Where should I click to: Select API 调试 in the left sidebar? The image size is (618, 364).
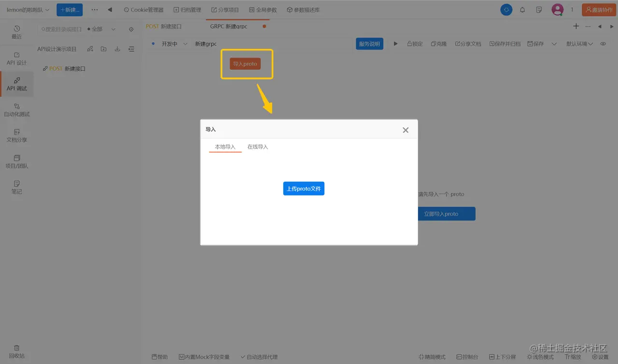click(x=17, y=84)
